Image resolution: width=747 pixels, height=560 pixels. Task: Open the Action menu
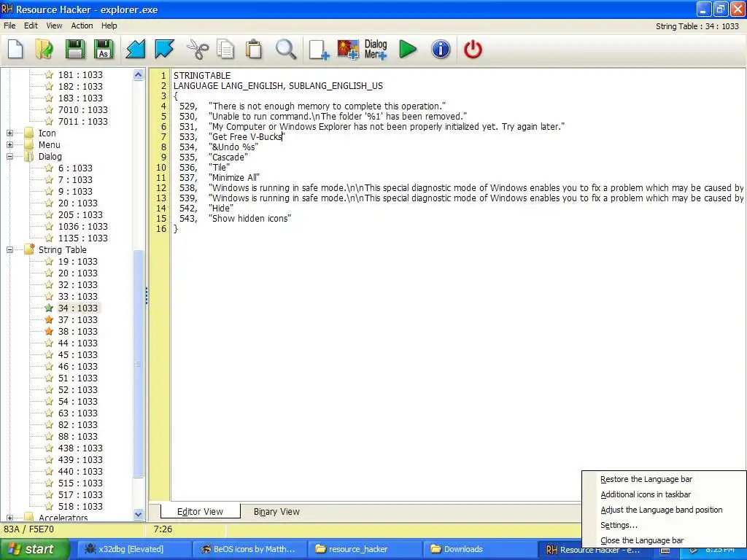coord(82,26)
